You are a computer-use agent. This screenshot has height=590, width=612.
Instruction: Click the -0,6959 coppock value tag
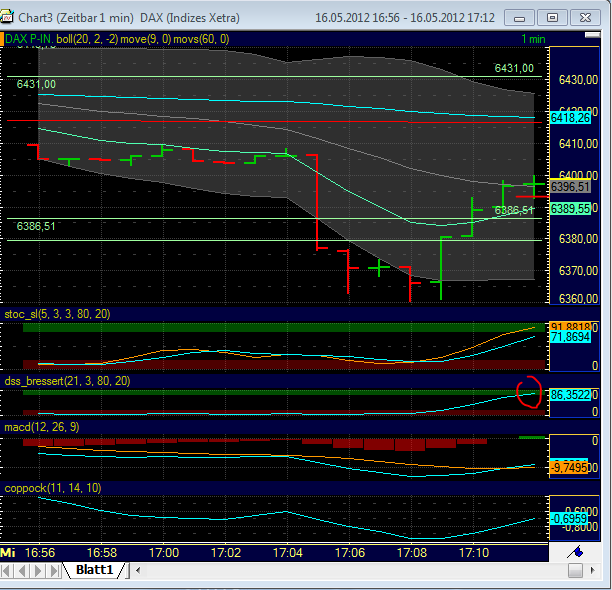pyautogui.click(x=569, y=519)
